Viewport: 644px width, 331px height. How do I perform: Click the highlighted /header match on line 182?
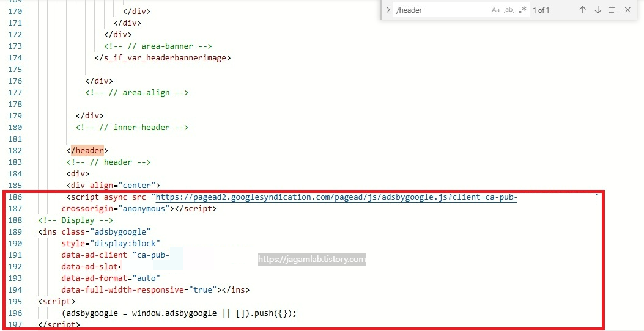87,150
